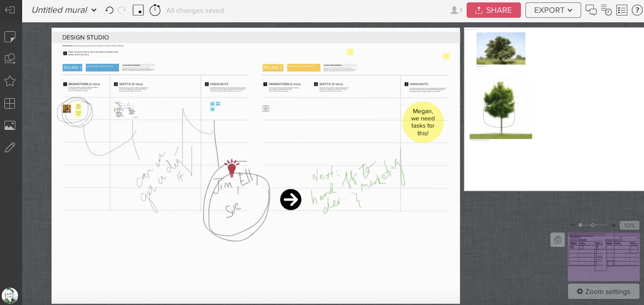The image size is (644, 305).
Task: Enable the hand/pan tool mode
Action: tap(557, 240)
